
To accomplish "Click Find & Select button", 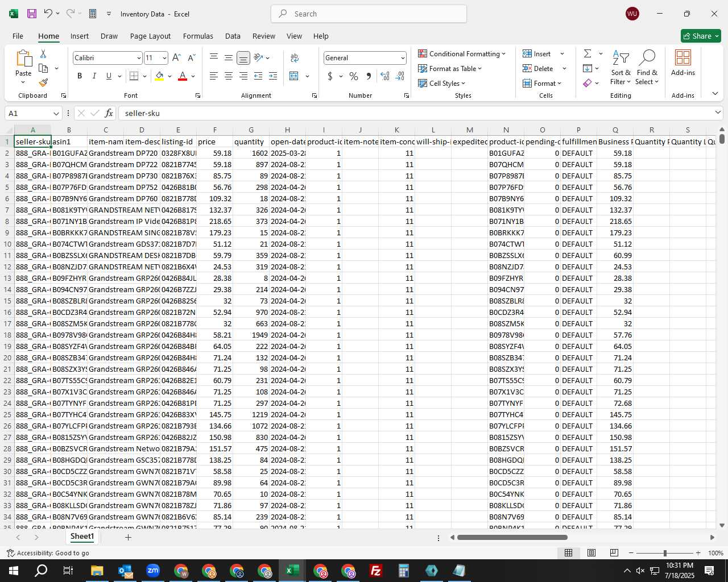I will point(647,67).
